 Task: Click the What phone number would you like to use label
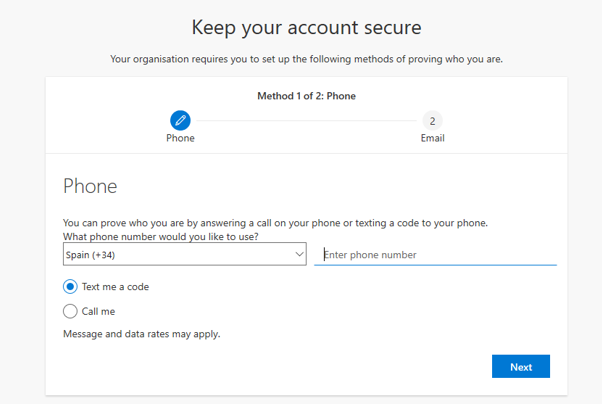pyautogui.click(x=160, y=236)
